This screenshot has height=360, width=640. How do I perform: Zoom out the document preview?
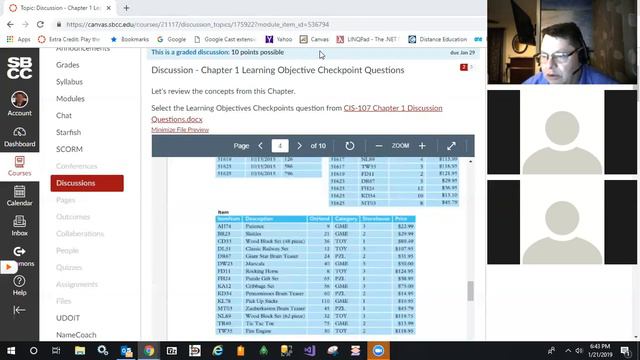click(379, 146)
